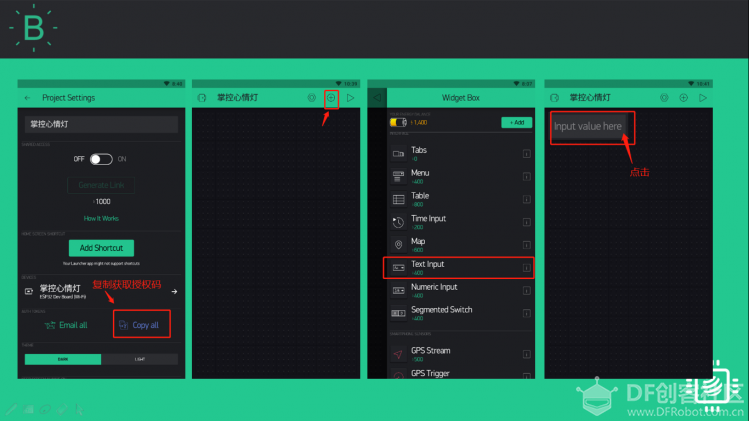Click the play button in fourth screen
Image resolution: width=749 pixels, height=421 pixels.
point(703,98)
